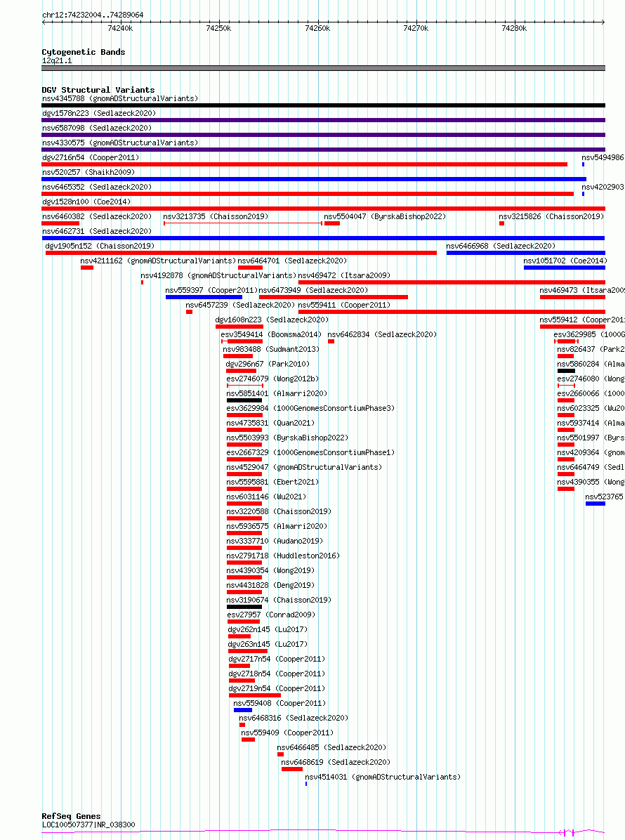Click nsv6466485 (Sedlazeck2020) label
The width and height of the screenshot is (625, 840).
click(331, 748)
